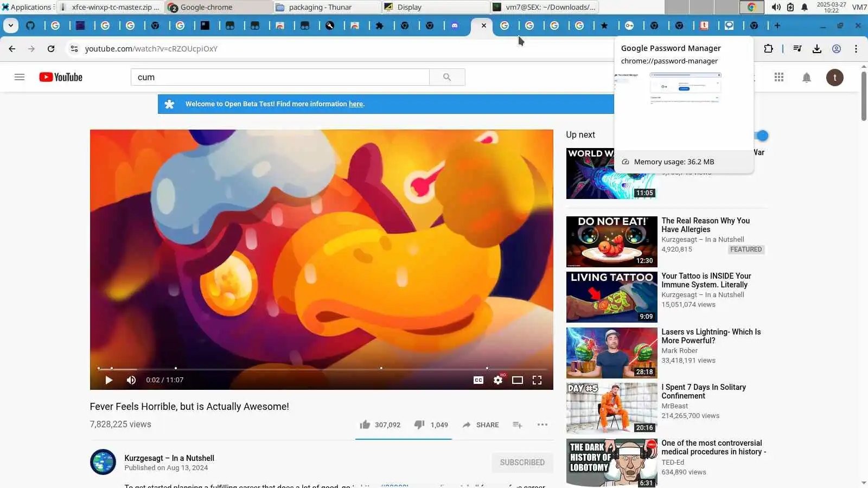
Task: Switch to the terminal vm7@SEX window
Action: click(544, 7)
